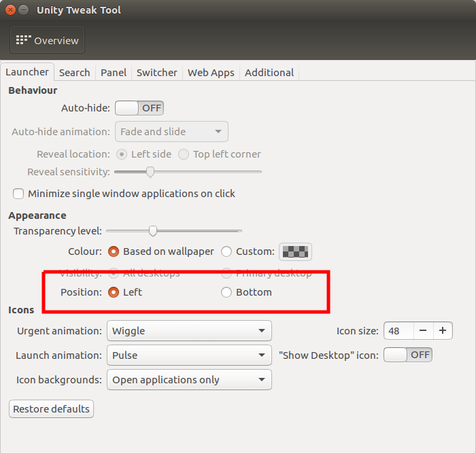Decrease icon size with minus button
Viewport: 476px width, 454px height.
point(423,331)
